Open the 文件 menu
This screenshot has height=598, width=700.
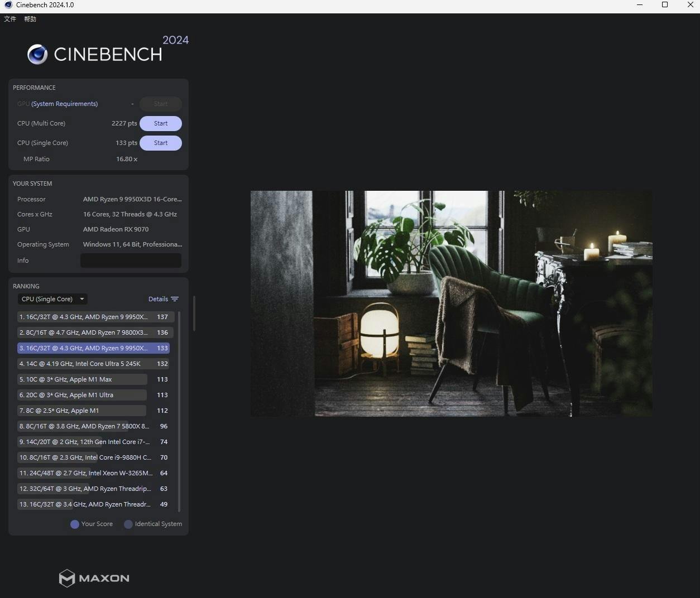(x=10, y=19)
